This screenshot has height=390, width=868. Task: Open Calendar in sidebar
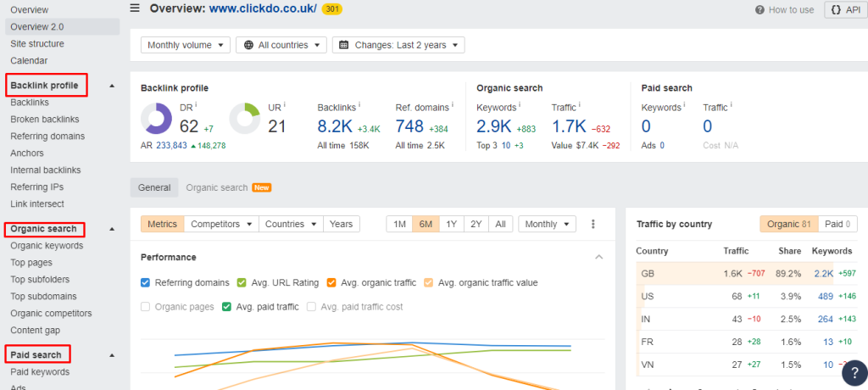click(29, 60)
